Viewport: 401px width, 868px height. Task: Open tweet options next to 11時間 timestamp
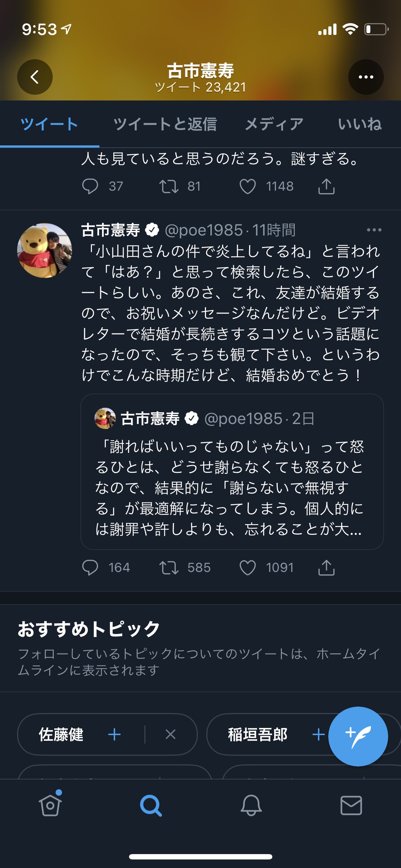(x=374, y=230)
